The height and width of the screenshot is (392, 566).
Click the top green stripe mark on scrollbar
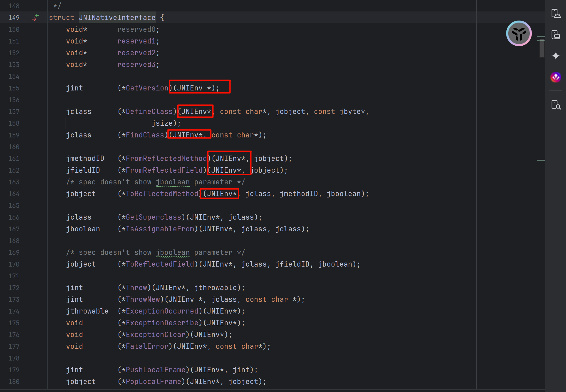tap(541, 37)
